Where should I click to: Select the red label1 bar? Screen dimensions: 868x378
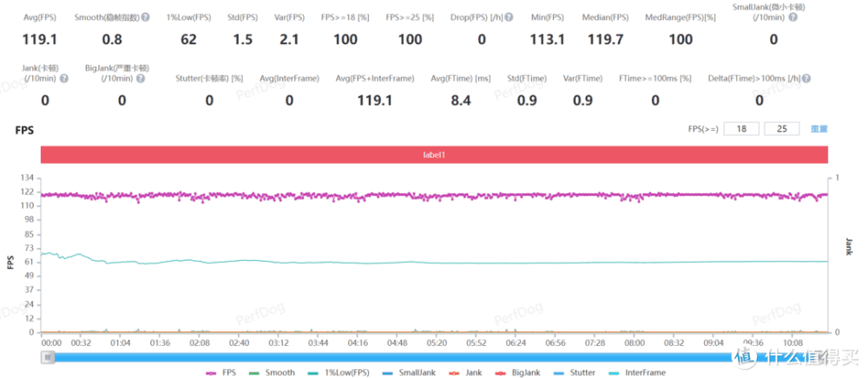(x=434, y=153)
